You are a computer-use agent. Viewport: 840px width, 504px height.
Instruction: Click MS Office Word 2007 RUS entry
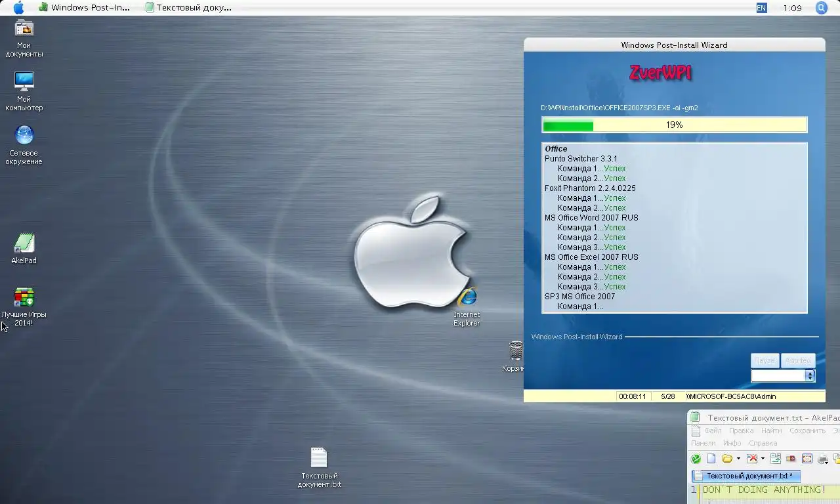point(591,218)
